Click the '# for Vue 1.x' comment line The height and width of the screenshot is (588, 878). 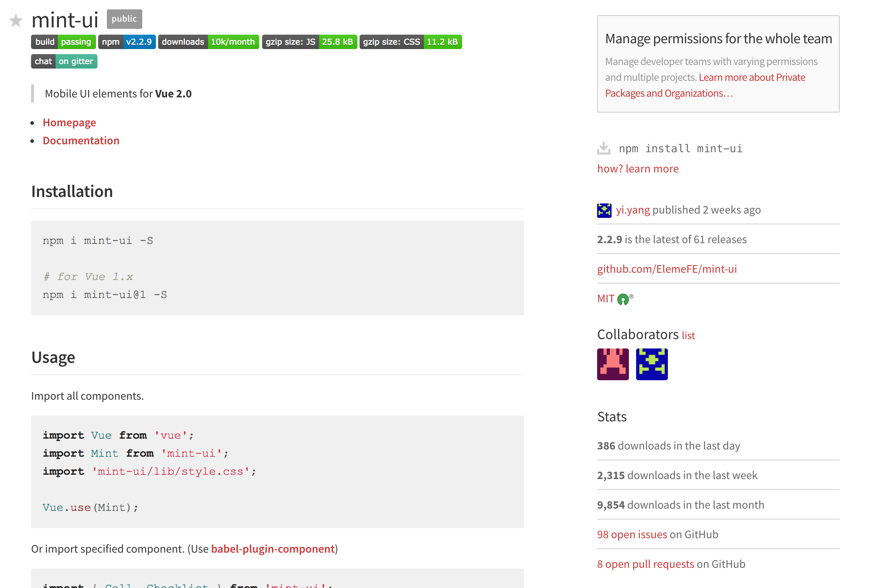click(88, 277)
